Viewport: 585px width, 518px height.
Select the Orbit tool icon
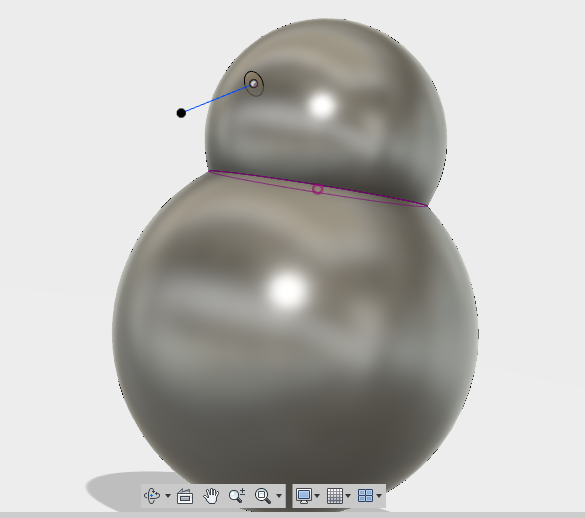point(152,496)
